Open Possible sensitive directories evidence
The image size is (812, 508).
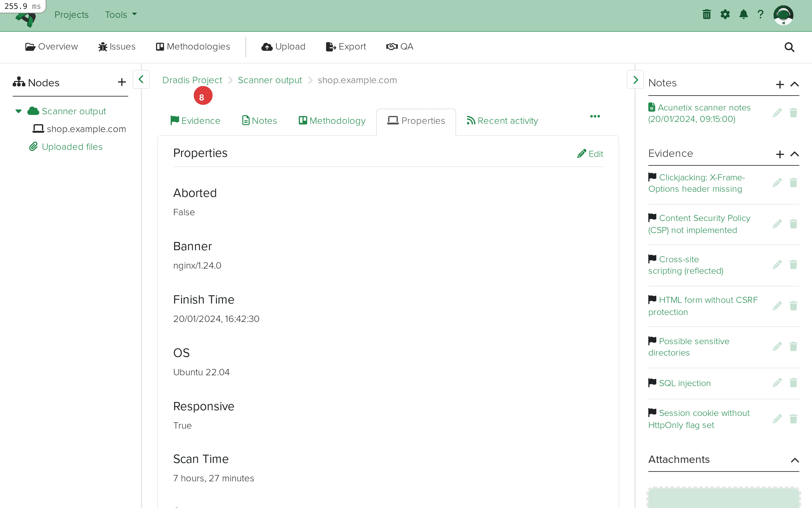[x=689, y=347]
